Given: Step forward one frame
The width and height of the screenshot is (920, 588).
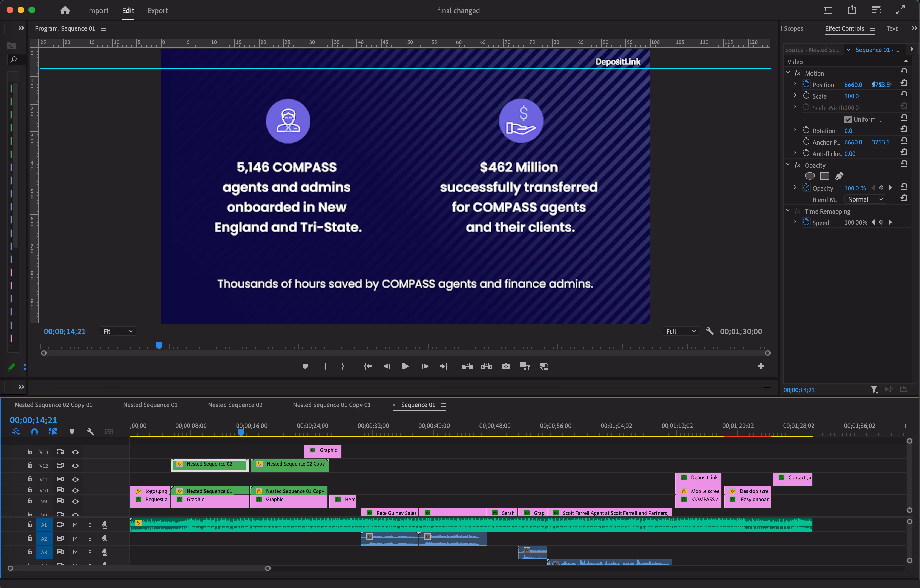Looking at the screenshot, I should pyautogui.click(x=425, y=366).
